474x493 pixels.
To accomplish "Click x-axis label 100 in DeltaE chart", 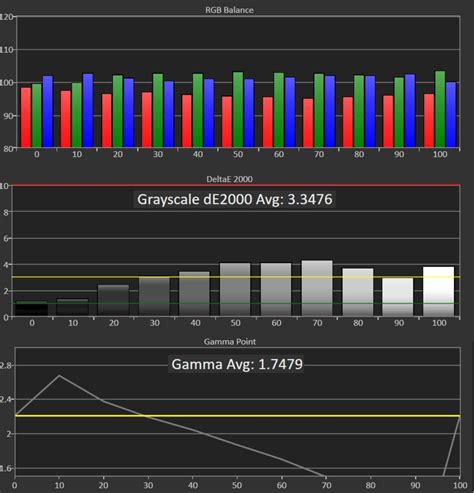I will 439,323.
